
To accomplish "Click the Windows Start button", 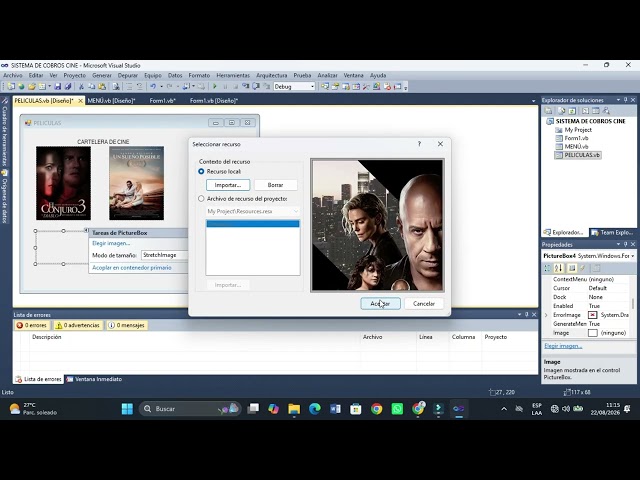I will (x=127, y=409).
